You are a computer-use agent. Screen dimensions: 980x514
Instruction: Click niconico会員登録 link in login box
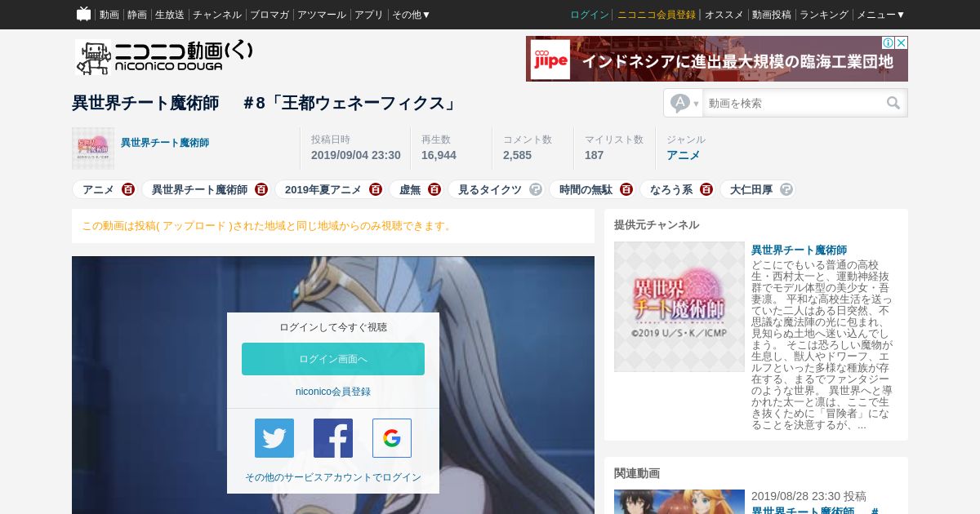(333, 392)
